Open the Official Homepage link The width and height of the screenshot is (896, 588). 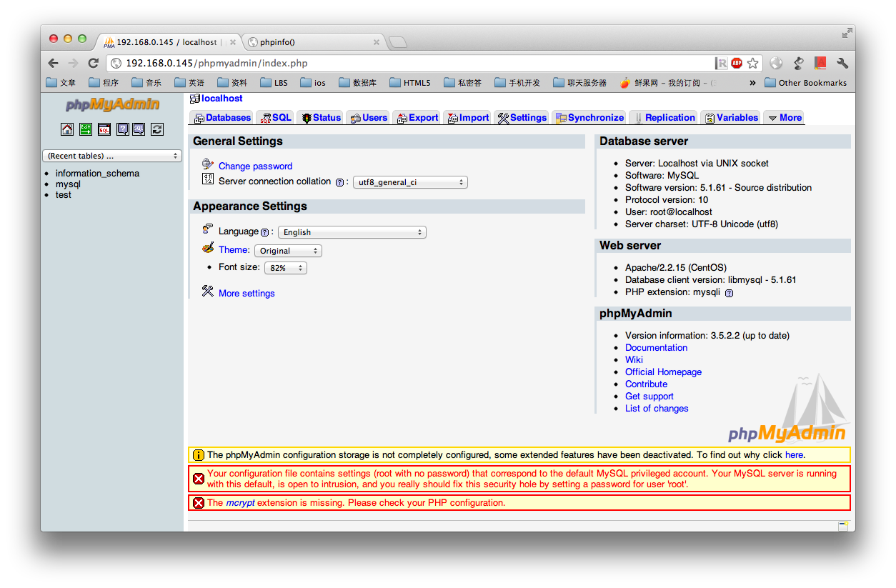663,372
